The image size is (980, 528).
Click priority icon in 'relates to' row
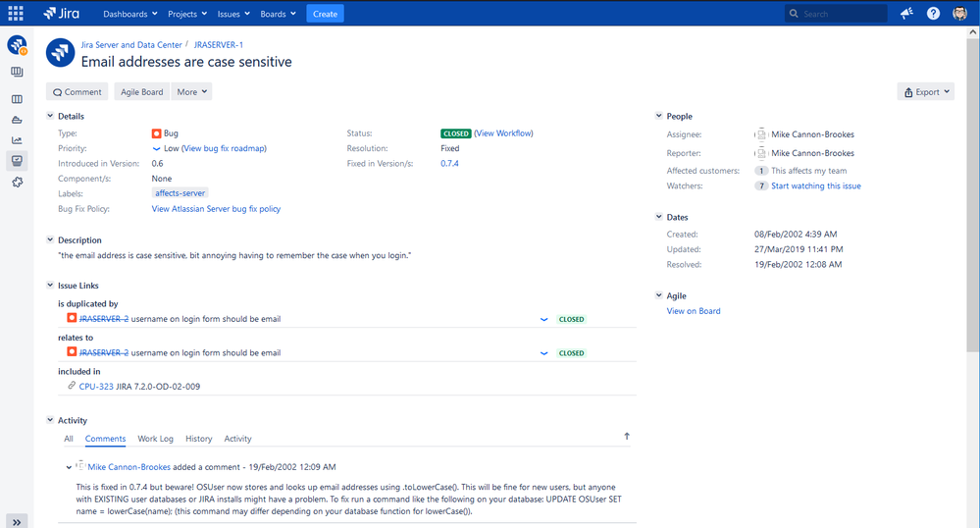[543, 353]
